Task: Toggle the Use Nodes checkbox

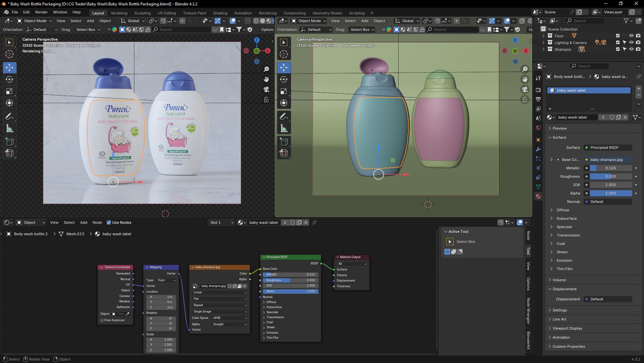Action: tap(109, 222)
